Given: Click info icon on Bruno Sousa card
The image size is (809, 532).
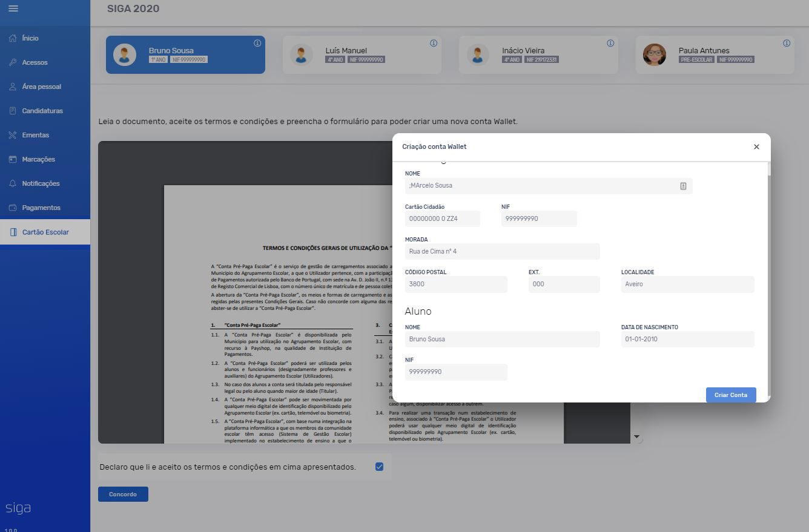Looking at the screenshot, I should coord(257,44).
